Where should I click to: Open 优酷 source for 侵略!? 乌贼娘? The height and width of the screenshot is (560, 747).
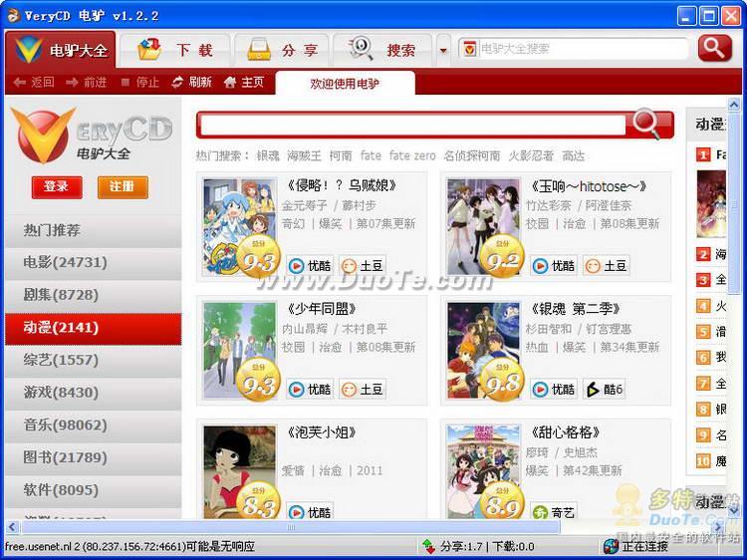click(310, 266)
